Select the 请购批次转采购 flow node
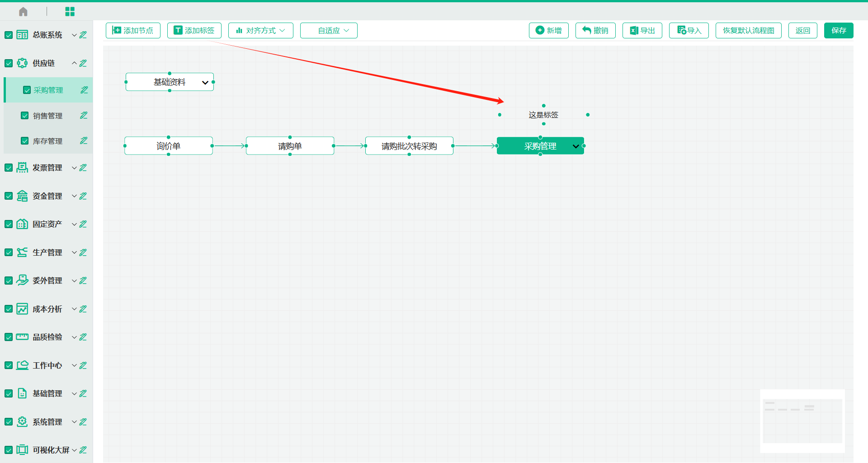868x463 pixels. [409, 146]
